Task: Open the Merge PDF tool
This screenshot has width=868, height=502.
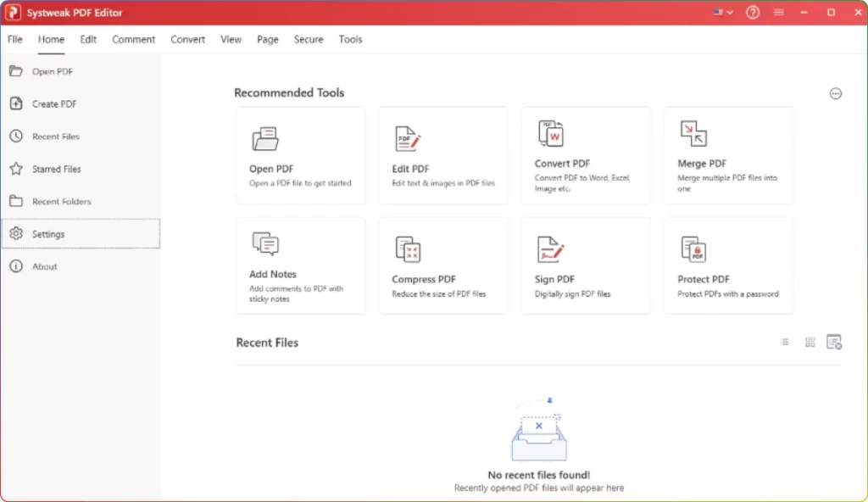Action: pyautogui.click(x=727, y=155)
